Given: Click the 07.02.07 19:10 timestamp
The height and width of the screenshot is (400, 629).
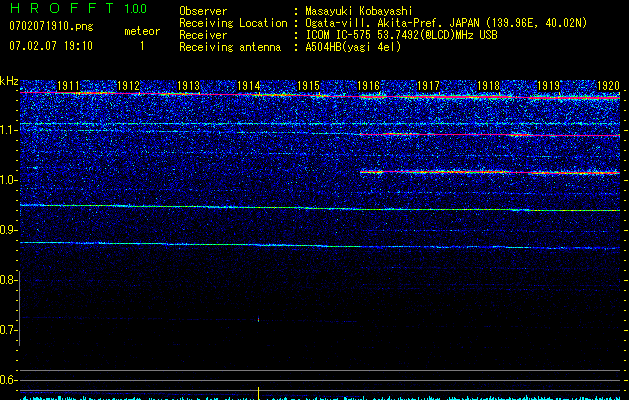Looking at the screenshot, I should point(50,46).
